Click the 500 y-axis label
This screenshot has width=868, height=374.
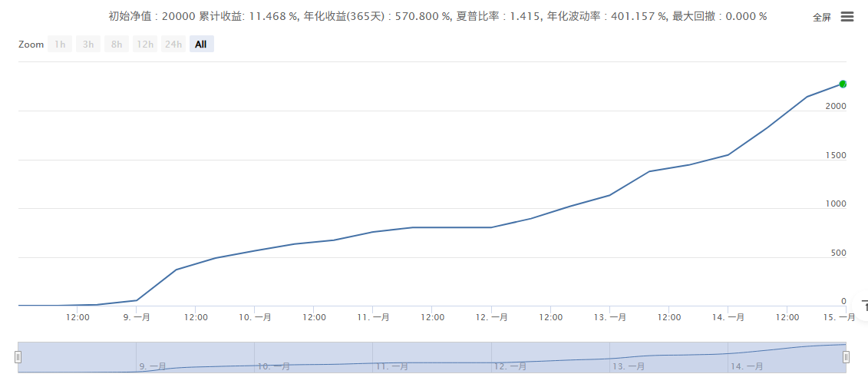[x=838, y=253]
